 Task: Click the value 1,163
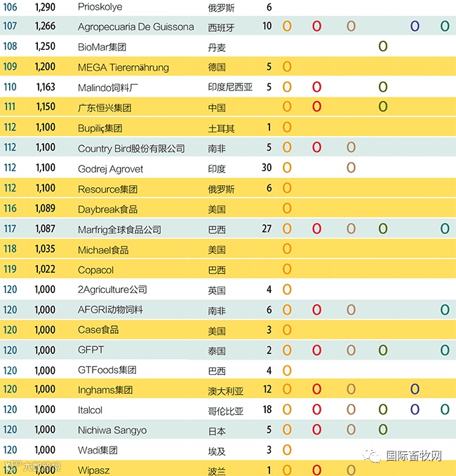click(46, 87)
